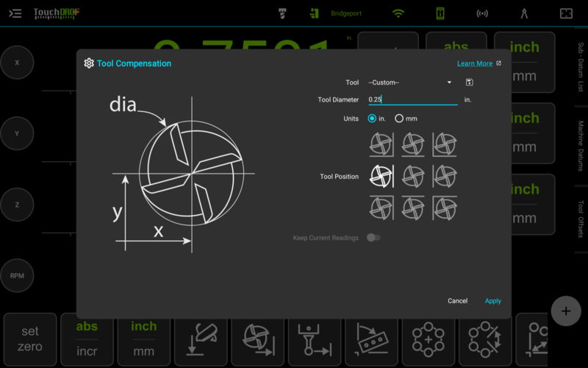Select top-center tool position icon
This screenshot has width=588, height=368.
[x=413, y=144]
